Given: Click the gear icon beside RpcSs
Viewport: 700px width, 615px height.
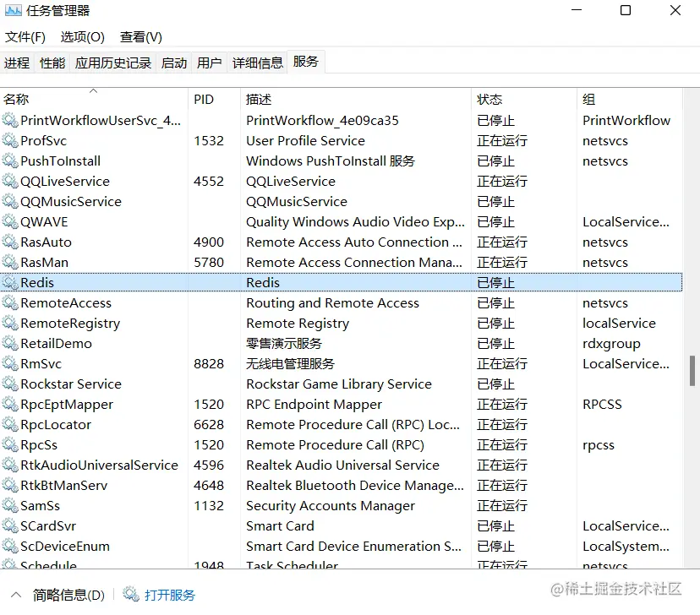Looking at the screenshot, I should (10, 444).
